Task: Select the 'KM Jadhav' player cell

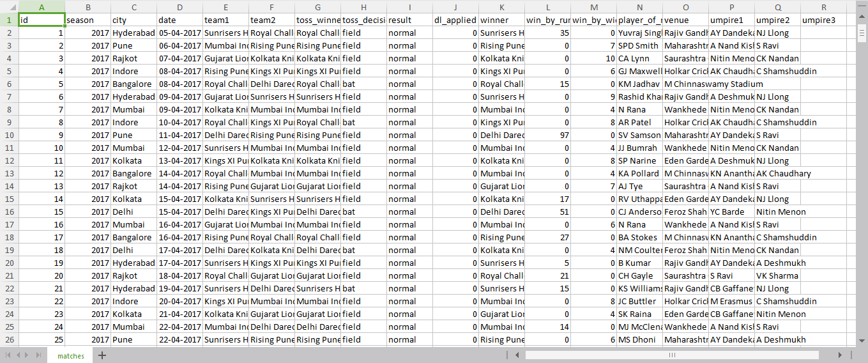Action: point(639,84)
